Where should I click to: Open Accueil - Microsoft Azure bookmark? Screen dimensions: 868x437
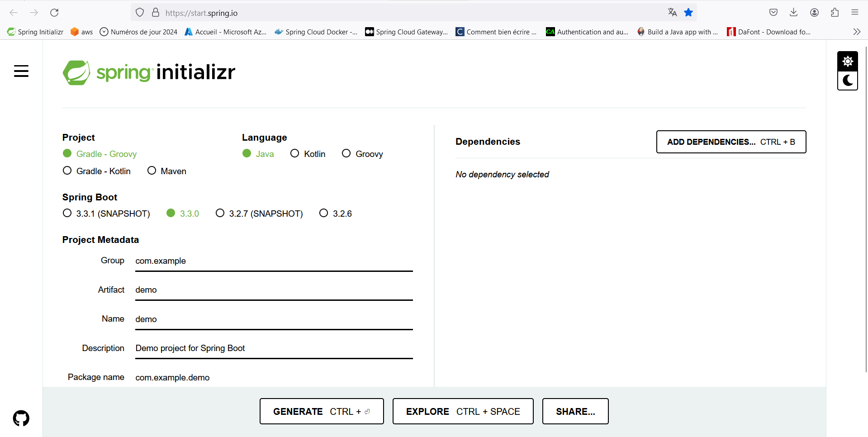(226, 32)
